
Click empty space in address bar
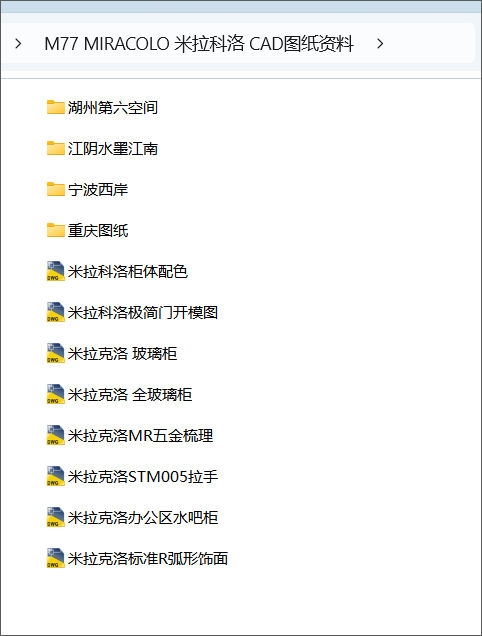click(x=430, y=43)
